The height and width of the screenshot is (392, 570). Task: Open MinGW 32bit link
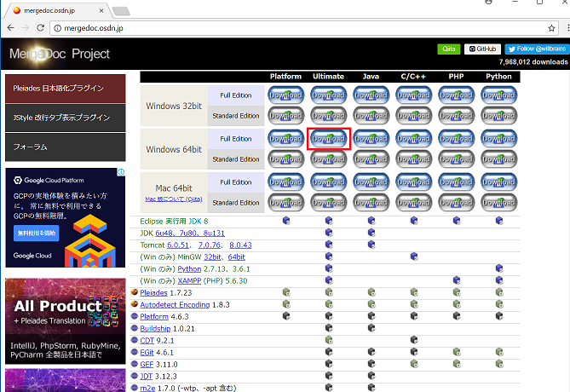(212, 257)
